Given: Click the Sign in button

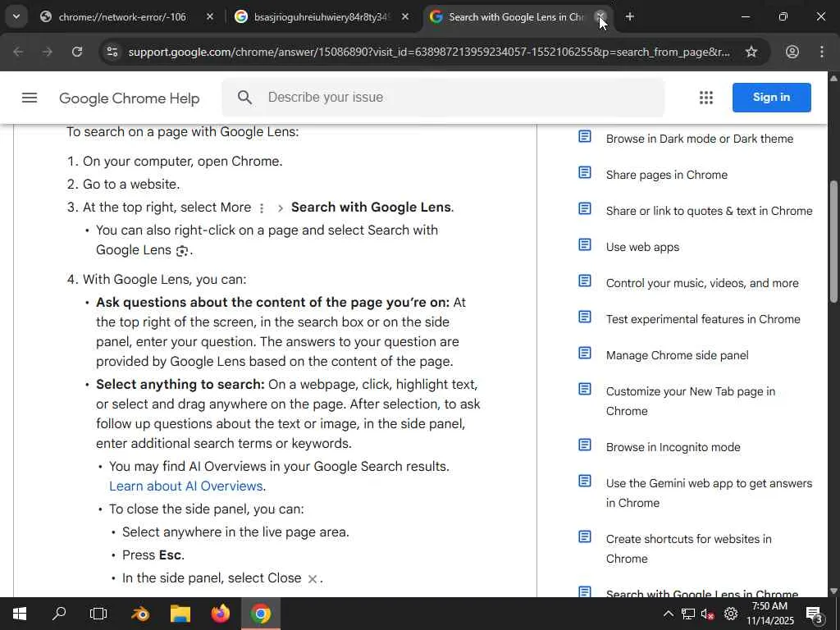Looking at the screenshot, I should tap(771, 98).
